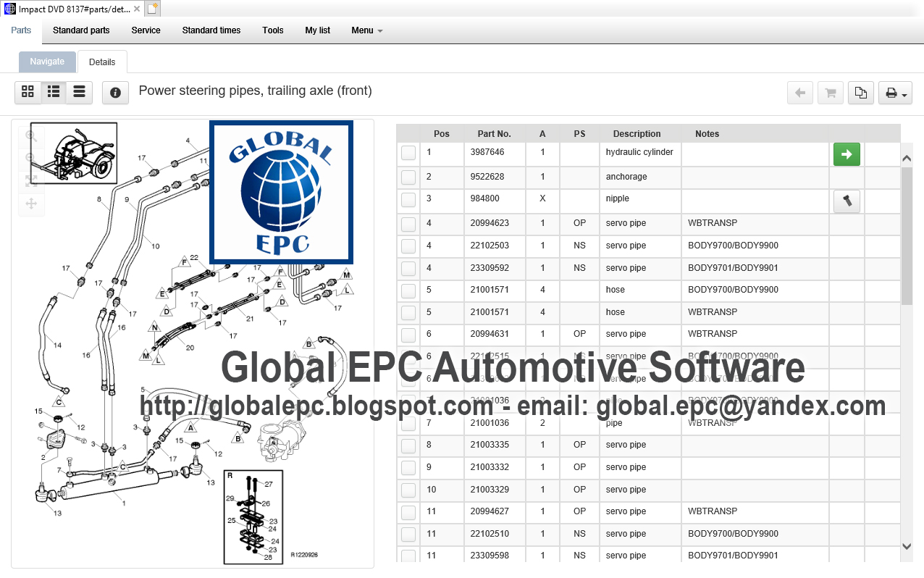The image size is (924, 578).
Task: Fit diagram to full view icon
Action: (31, 181)
